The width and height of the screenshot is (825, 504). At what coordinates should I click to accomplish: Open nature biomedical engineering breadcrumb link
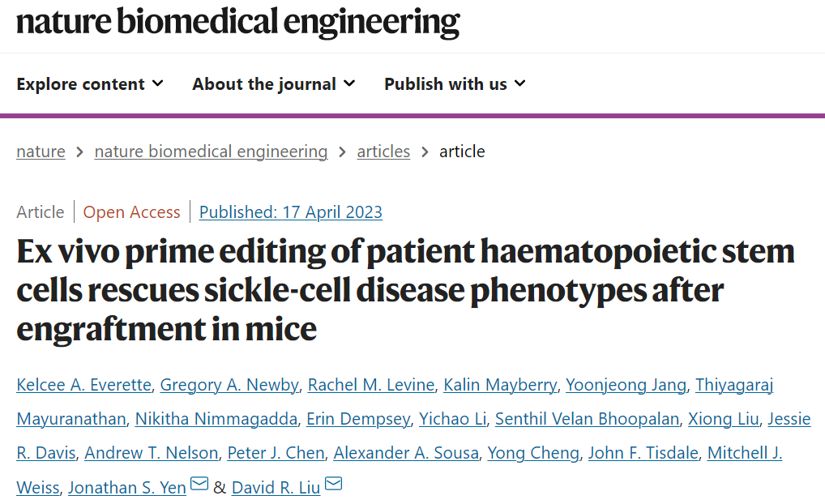211,152
